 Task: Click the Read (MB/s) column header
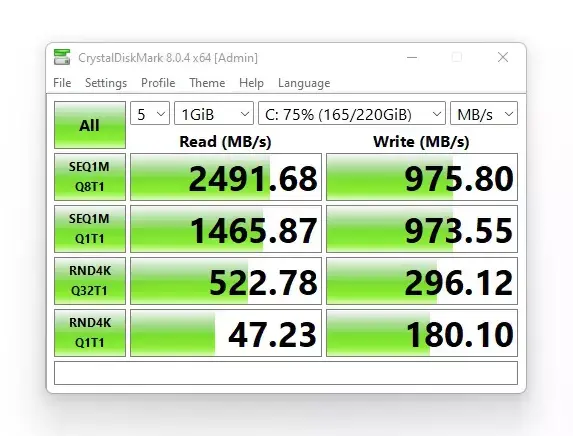click(x=225, y=142)
